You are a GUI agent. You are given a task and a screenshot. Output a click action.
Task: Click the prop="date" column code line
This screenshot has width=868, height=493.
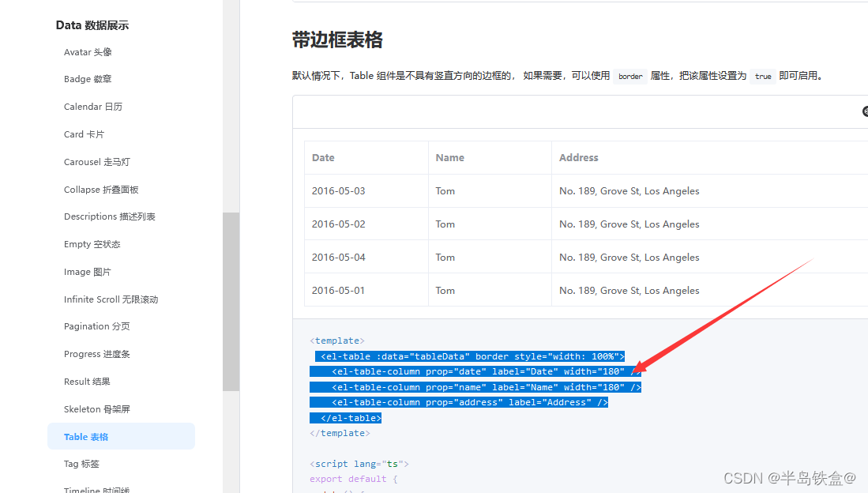(475, 371)
